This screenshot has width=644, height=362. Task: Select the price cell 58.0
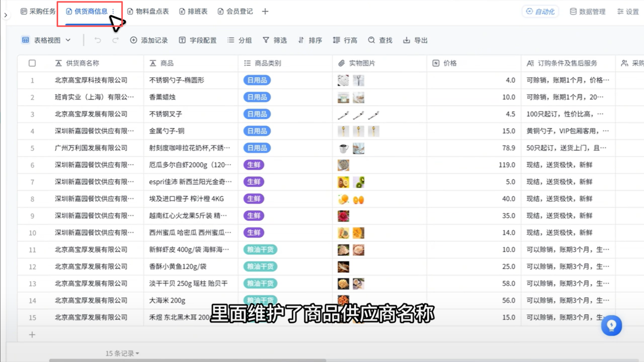[x=474, y=283]
